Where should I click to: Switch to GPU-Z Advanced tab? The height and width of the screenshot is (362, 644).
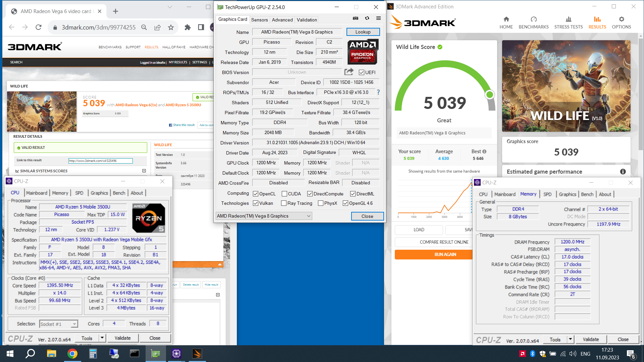coord(282,20)
